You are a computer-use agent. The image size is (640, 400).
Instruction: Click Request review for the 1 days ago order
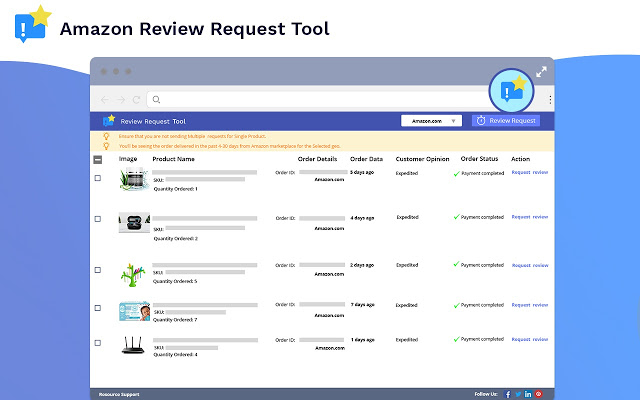529,339
